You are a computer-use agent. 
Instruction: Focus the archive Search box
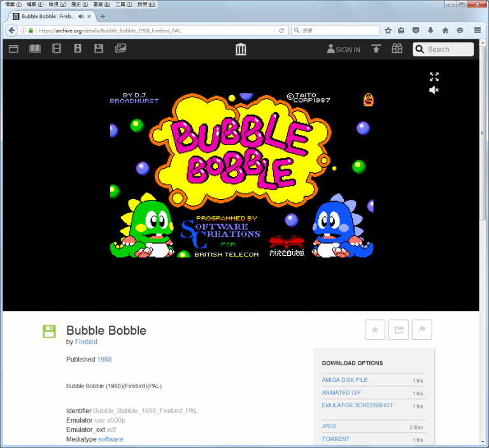(443, 49)
